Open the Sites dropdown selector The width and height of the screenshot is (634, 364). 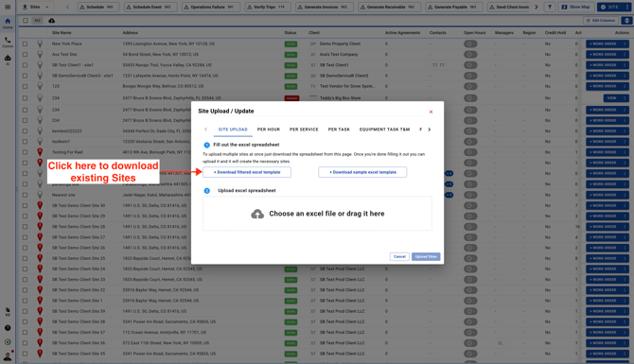pyautogui.click(x=35, y=7)
